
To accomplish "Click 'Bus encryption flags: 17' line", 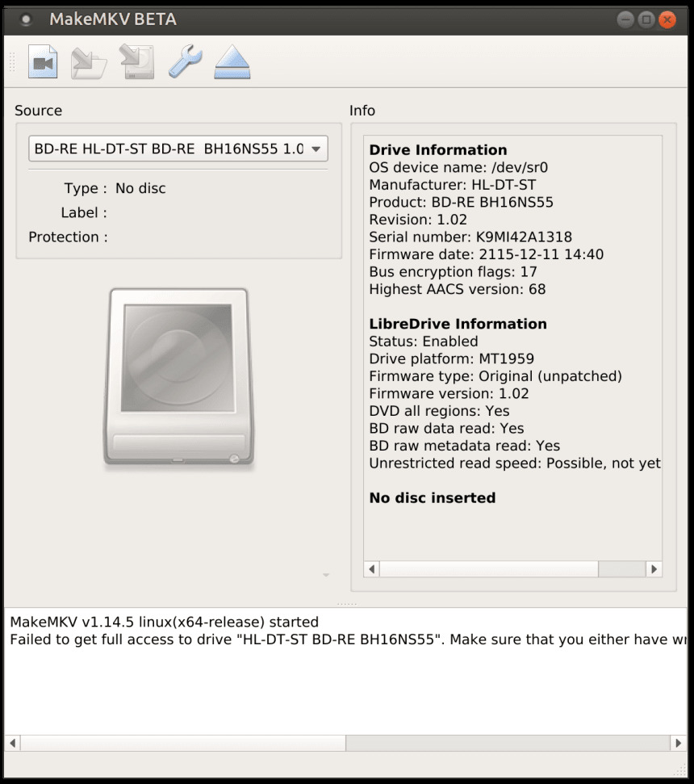I will [x=454, y=272].
